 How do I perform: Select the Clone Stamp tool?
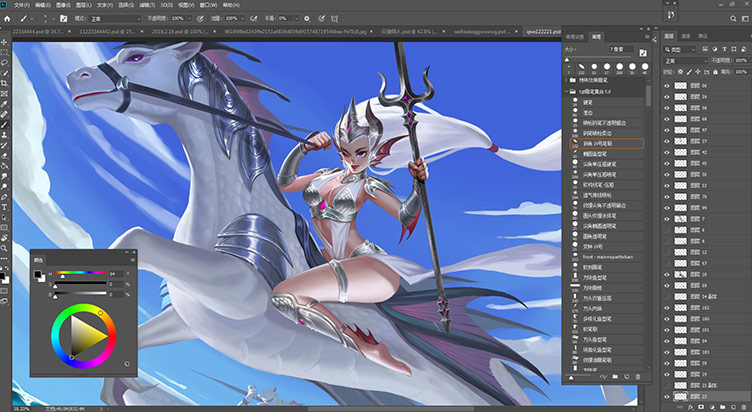click(x=4, y=135)
